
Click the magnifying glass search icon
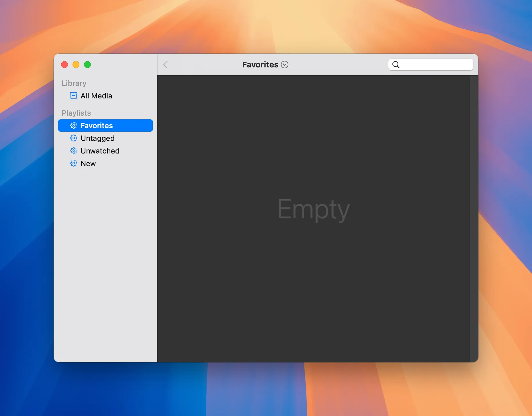pos(396,65)
